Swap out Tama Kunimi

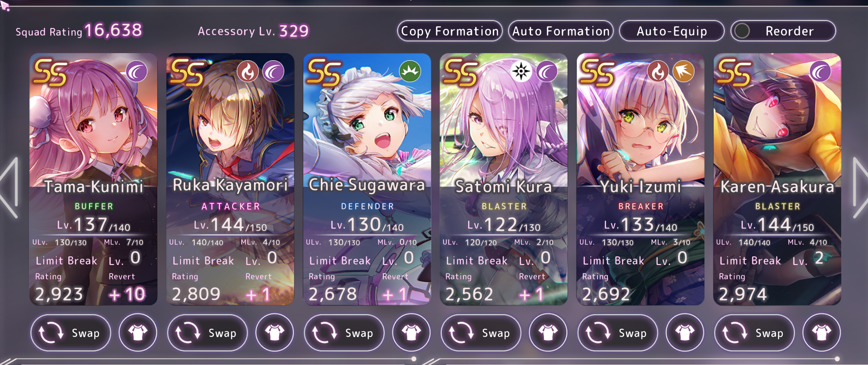click(x=71, y=333)
